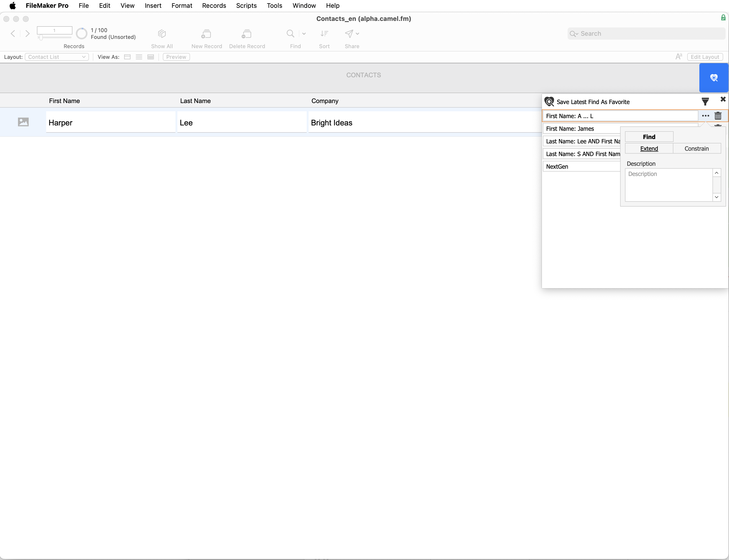Open the Format menu
The image size is (729, 560).
pyautogui.click(x=182, y=6)
